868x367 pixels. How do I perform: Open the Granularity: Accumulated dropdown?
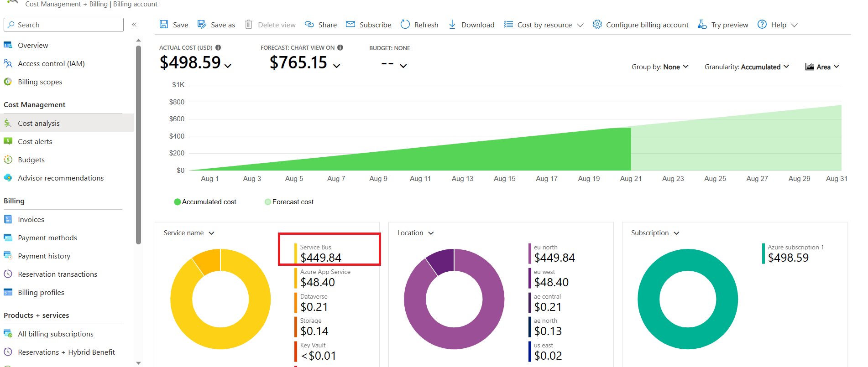(747, 67)
